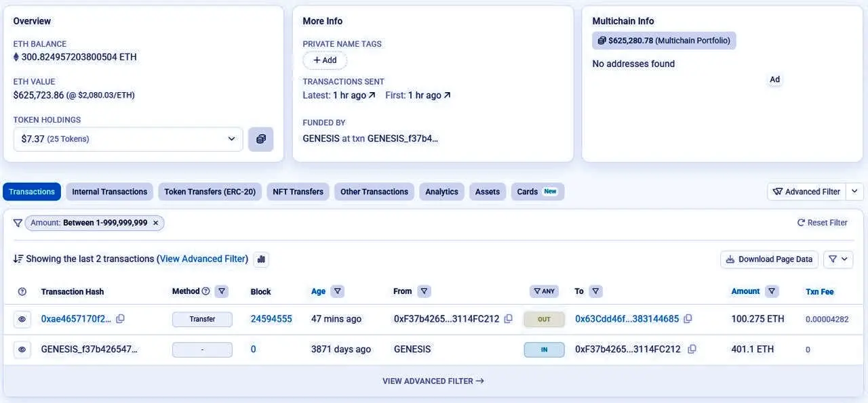Open block 0 link
Viewport: 868px width, 403px height.
[254, 349]
